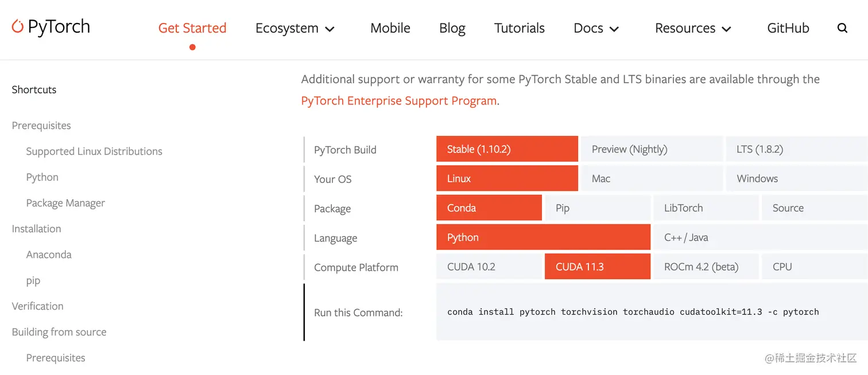Image resolution: width=868 pixels, height=375 pixels.
Task: Choose Windows as your OS
Action: [x=797, y=178]
